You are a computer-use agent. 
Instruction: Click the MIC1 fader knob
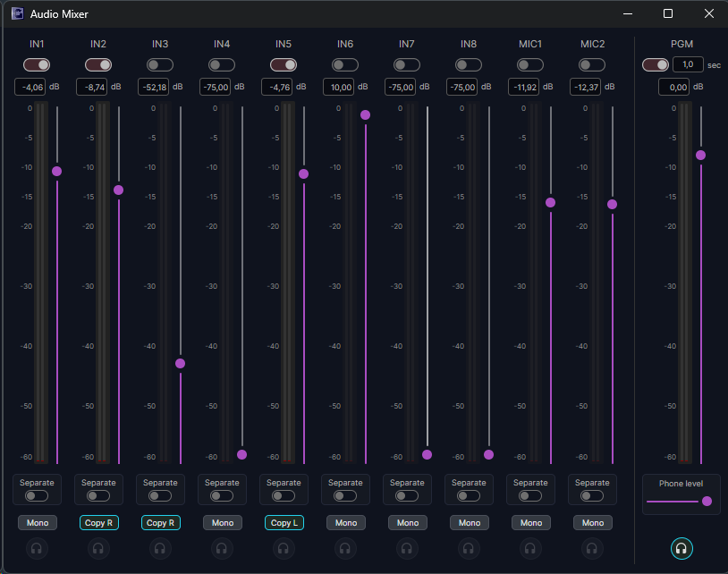click(551, 203)
